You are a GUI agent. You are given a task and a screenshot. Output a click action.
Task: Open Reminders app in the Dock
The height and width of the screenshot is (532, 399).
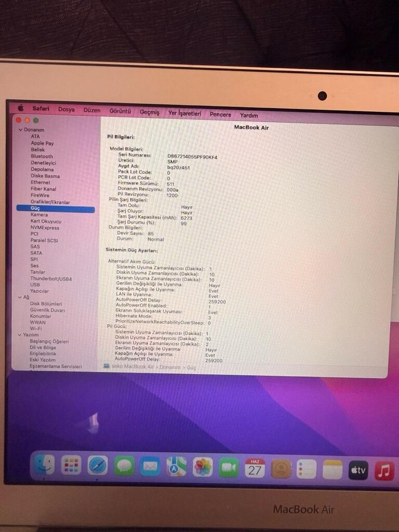307,469
